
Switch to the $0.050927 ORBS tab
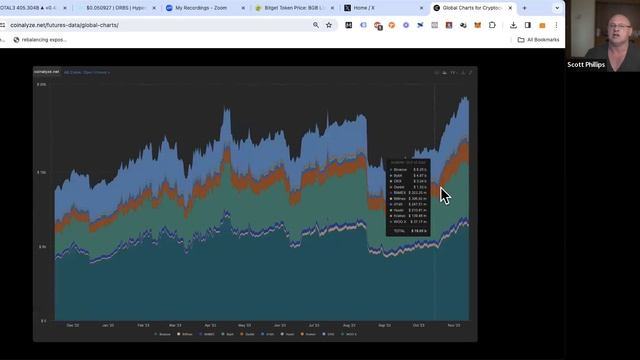[116, 8]
